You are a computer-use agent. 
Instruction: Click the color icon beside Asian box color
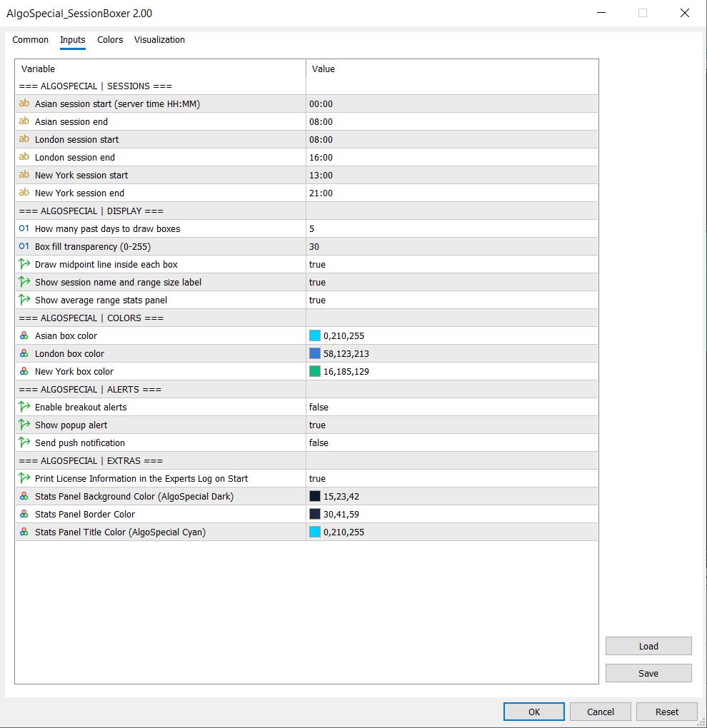[x=24, y=335]
